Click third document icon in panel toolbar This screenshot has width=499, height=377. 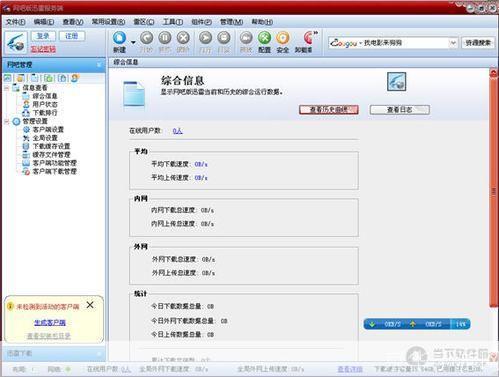tap(34, 78)
